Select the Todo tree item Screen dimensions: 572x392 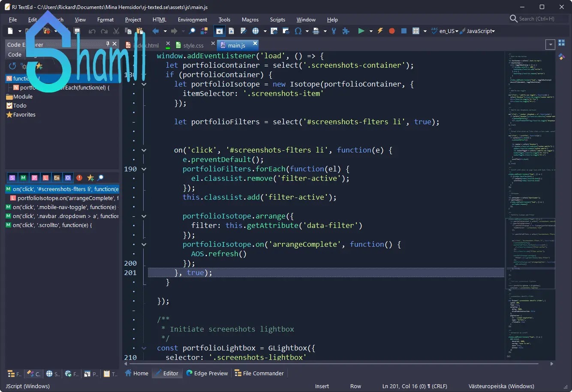[16, 105]
